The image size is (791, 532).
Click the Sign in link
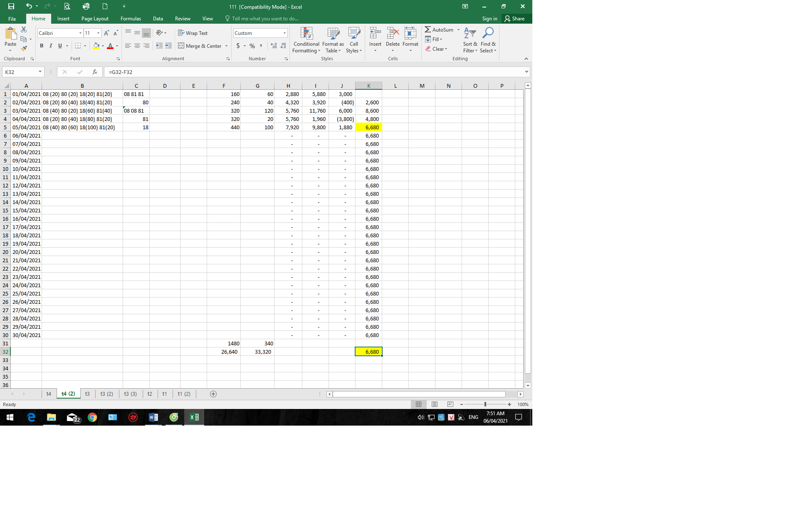(489, 19)
